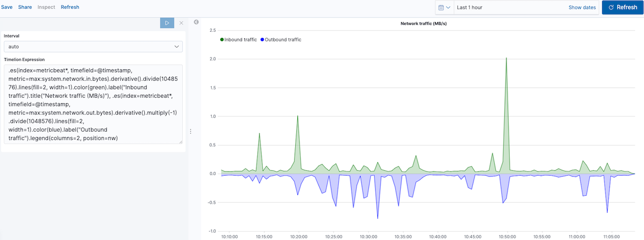Open the Inspect menu item

(46, 7)
